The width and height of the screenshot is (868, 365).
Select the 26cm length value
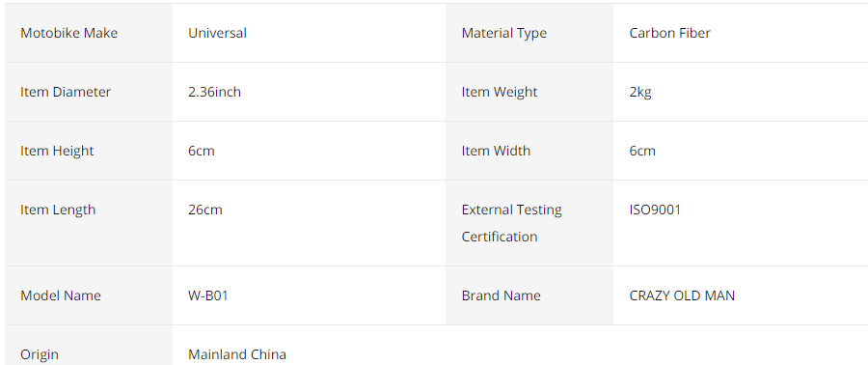pos(205,210)
